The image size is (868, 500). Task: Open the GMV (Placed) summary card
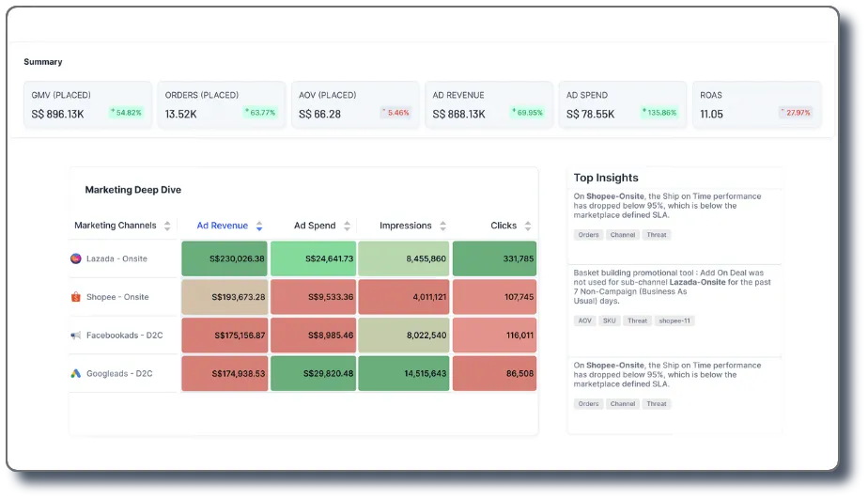pos(87,104)
